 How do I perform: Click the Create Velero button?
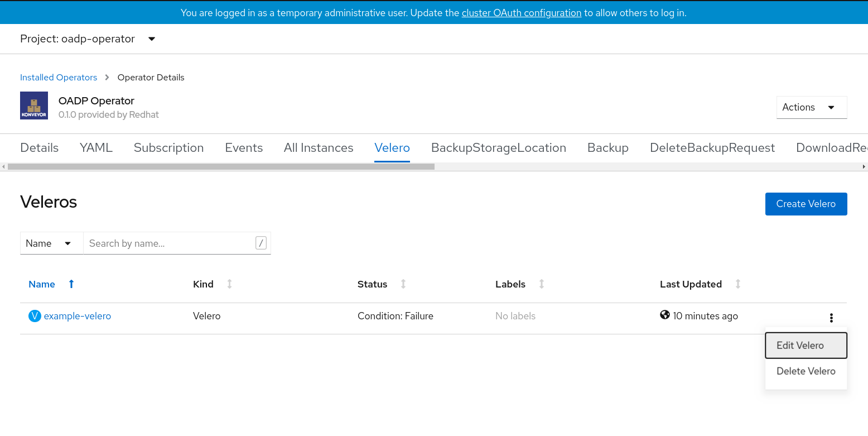[806, 204]
